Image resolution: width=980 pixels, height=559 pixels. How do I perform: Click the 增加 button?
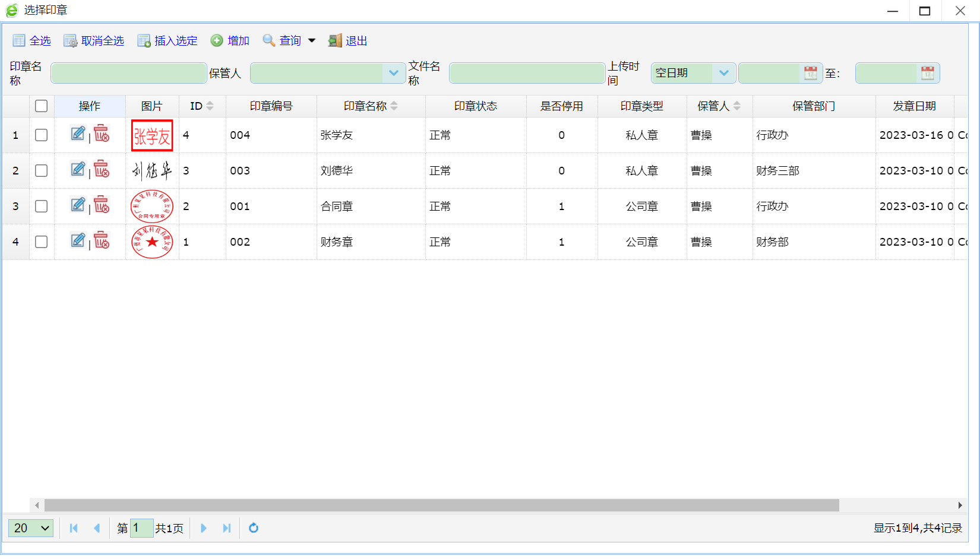[230, 41]
